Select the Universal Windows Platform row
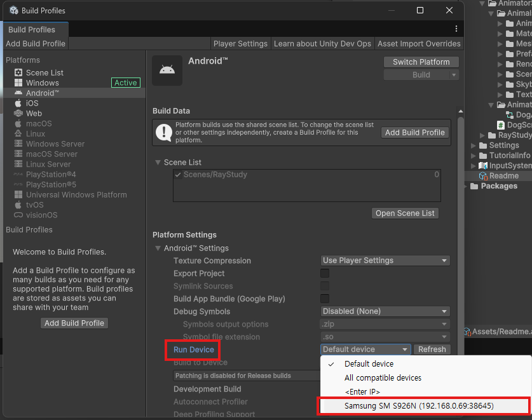532x420 pixels. coord(74,194)
